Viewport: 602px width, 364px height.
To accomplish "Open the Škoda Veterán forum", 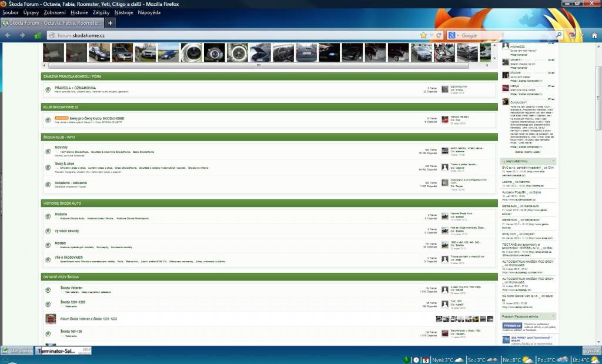I will coord(71,288).
